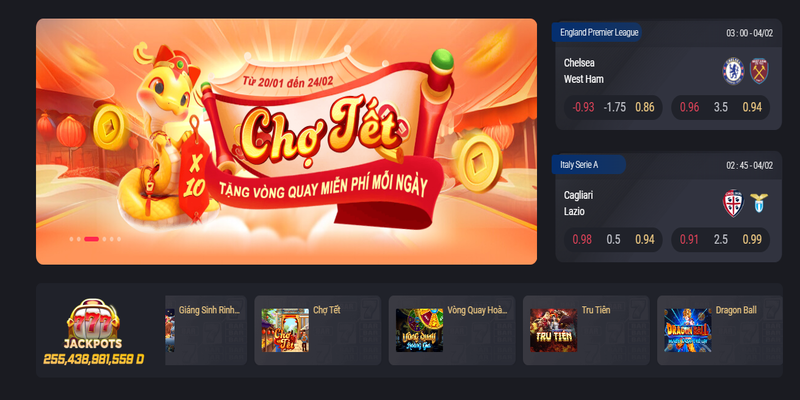The height and width of the screenshot is (400, 800).
Task: Jump to last banner slide dot
Action: 119,239
